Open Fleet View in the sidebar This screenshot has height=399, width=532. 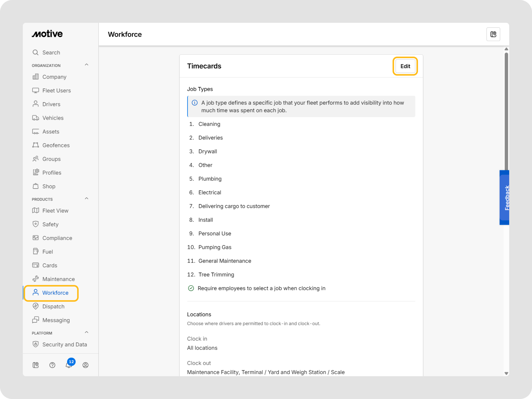[55, 211]
